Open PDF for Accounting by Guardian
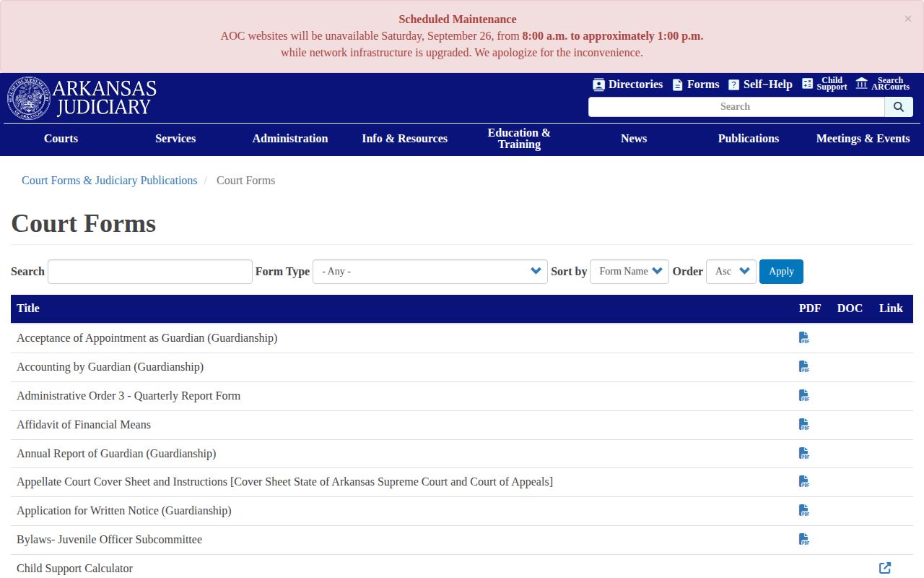The height and width of the screenshot is (578, 924). coord(804,366)
